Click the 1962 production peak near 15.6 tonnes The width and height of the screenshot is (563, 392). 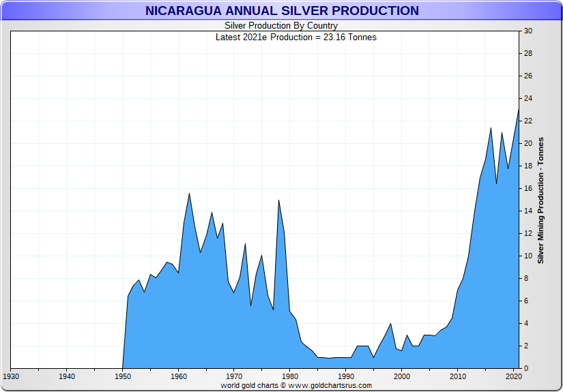click(189, 194)
